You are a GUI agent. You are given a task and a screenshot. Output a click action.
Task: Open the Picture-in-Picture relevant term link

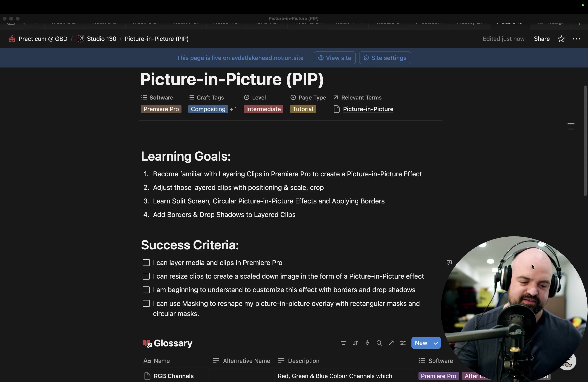pos(368,109)
